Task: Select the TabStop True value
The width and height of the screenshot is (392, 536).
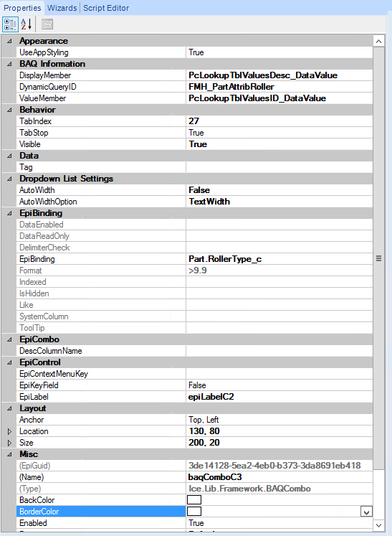Action: (x=279, y=133)
